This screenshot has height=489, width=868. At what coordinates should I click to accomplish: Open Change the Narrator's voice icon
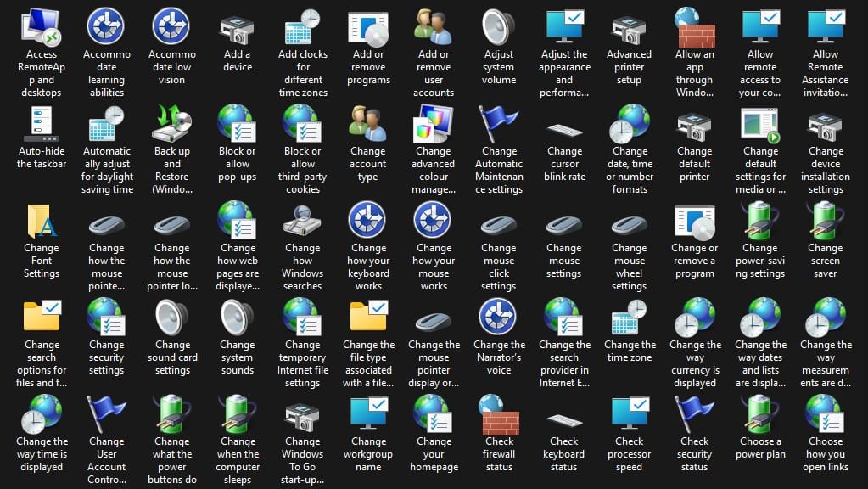(498, 317)
